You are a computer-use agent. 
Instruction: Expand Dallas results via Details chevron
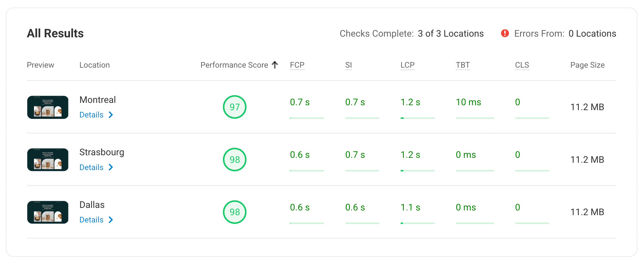[x=111, y=220]
